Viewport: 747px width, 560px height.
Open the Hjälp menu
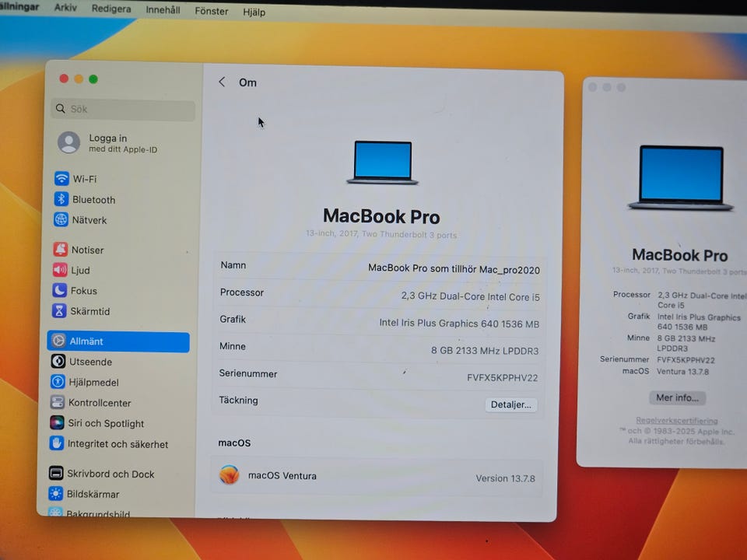point(254,12)
